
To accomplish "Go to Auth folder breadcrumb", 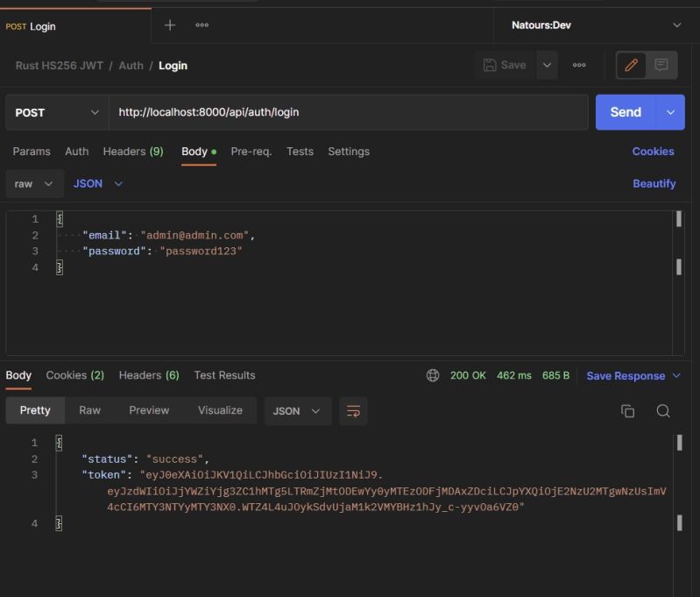I will pos(131,66).
